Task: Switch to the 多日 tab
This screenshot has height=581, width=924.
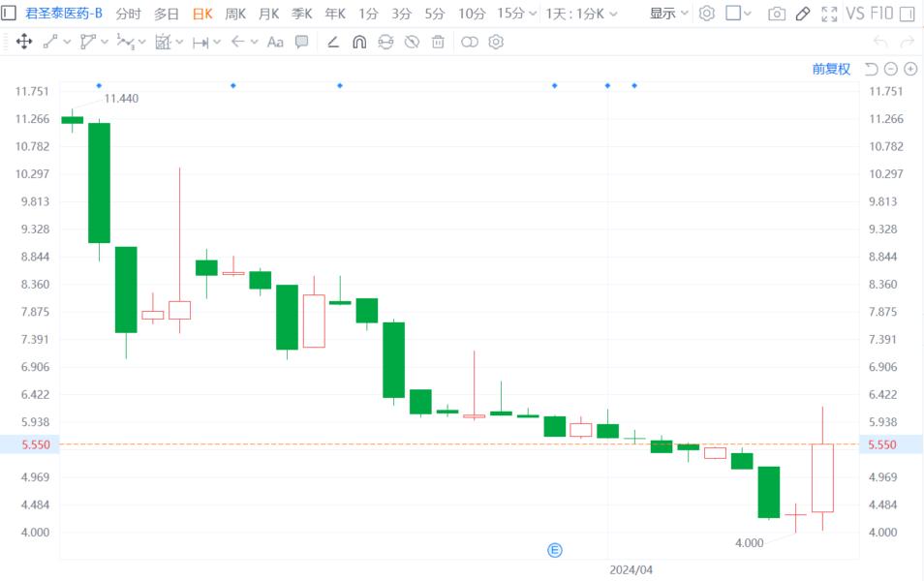Action: 167,13
